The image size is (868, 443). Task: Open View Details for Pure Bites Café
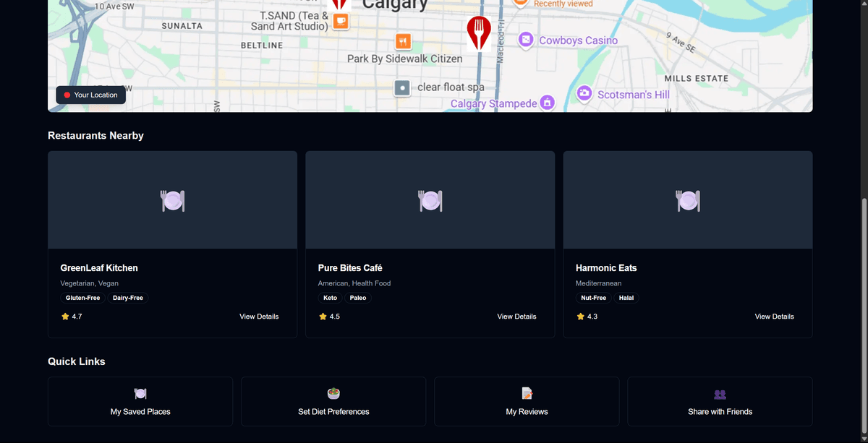pyautogui.click(x=516, y=316)
